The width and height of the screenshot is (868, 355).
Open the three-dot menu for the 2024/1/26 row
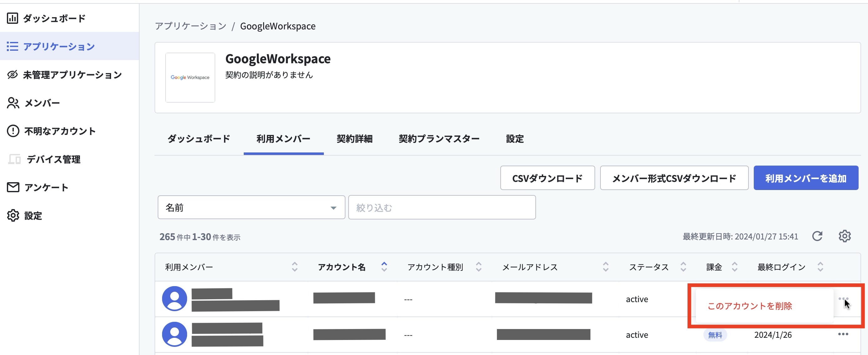tap(843, 334)
